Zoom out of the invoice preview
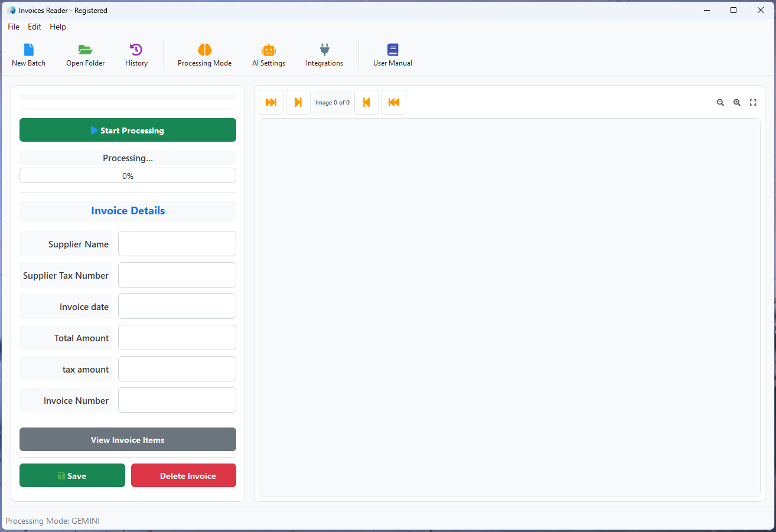The image size is (776, 532). [x=720, y=102]
